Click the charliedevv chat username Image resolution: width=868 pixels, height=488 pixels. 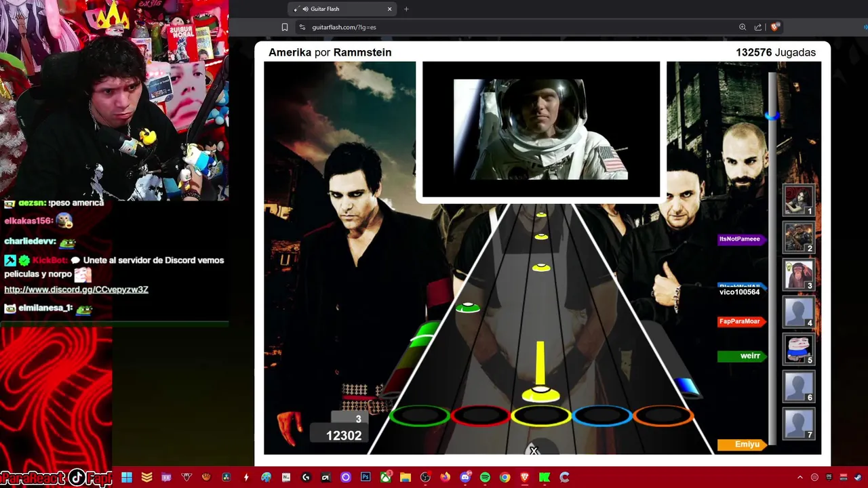pos(30,241)
